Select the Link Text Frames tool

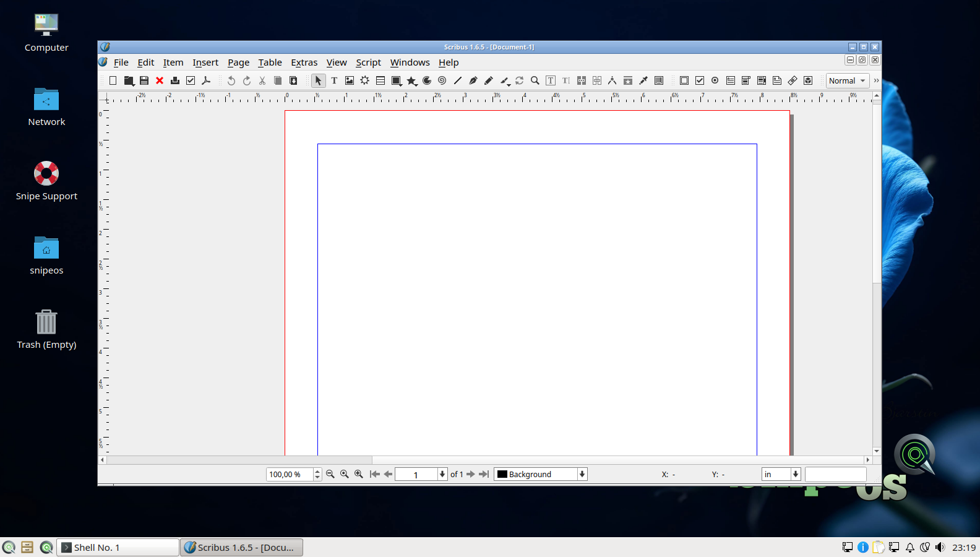[582, 80]
